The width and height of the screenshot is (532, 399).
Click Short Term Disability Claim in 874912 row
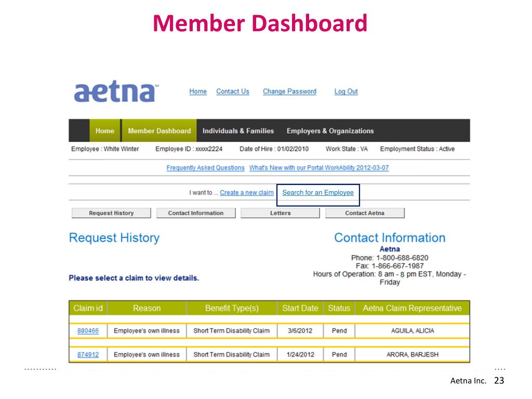coord(231,354)
